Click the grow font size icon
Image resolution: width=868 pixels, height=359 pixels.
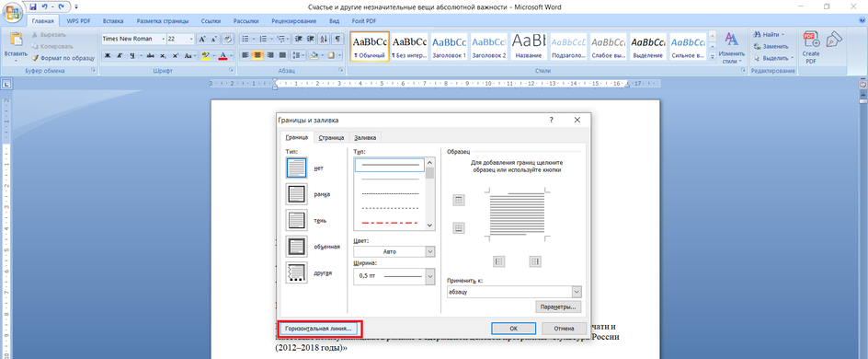click(x=202, y=40)
